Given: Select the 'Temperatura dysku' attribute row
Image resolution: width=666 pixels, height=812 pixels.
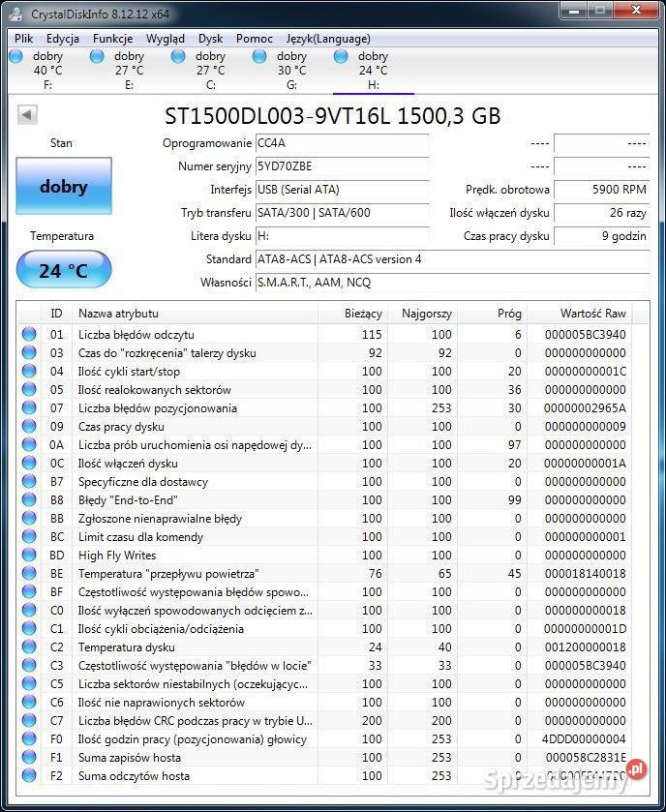Looking at the screenshot, I should coord(194,647).
